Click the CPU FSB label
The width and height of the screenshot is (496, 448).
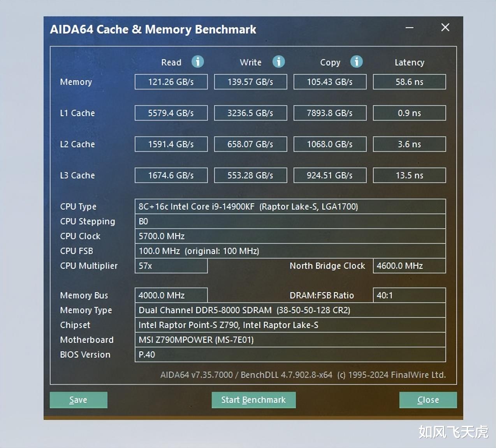[77, 251]
